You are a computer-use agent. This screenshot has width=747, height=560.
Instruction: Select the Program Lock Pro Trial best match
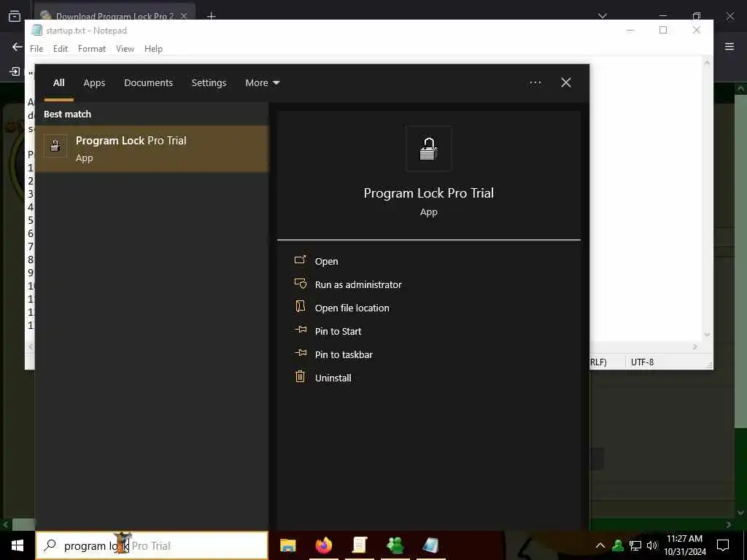(x=152, y=149)
